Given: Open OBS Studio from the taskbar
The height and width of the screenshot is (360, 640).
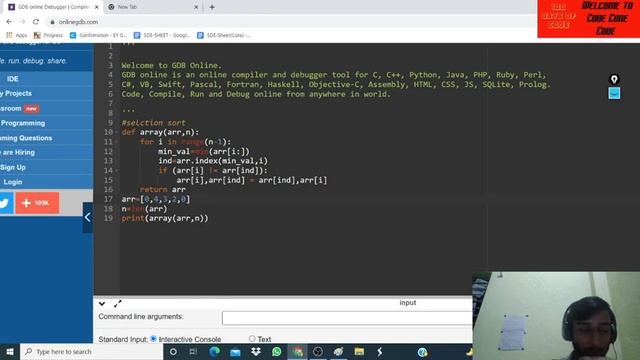Looking at the screenshot, I should click(x=318, y=351).
